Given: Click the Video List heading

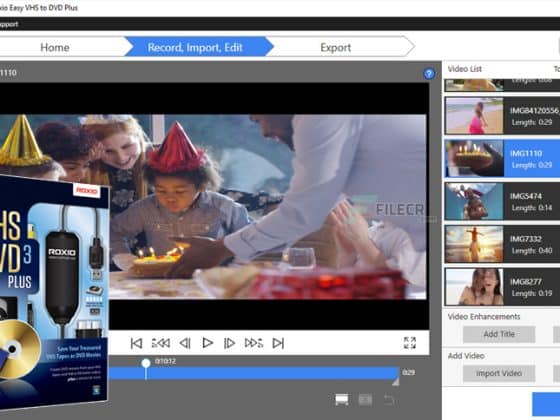Looking at the screenshot, I should click(465, 69).
